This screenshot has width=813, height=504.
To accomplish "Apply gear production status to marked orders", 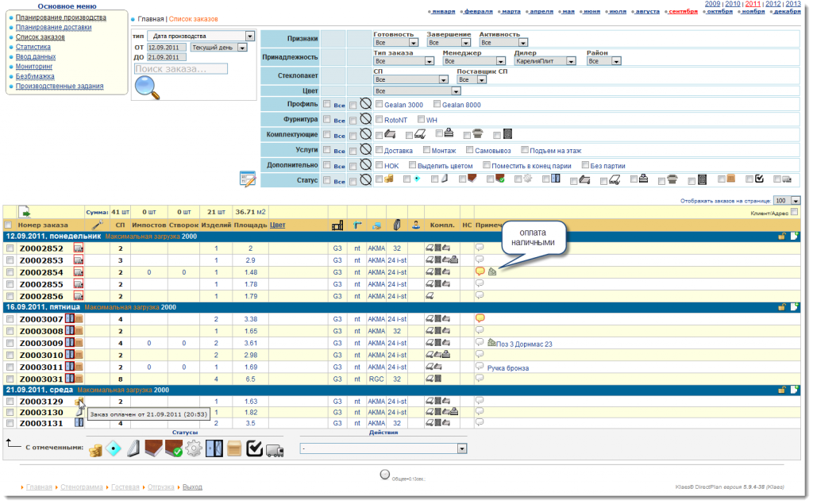I will pos(194,448).
